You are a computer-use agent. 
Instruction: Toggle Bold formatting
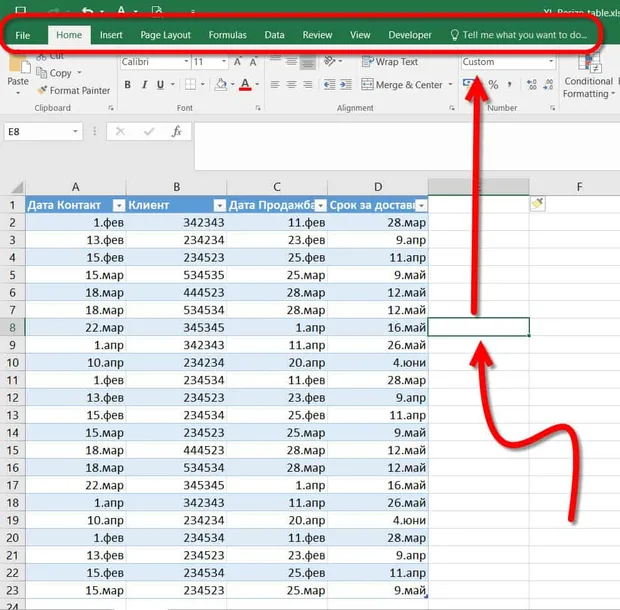[127, 85]
